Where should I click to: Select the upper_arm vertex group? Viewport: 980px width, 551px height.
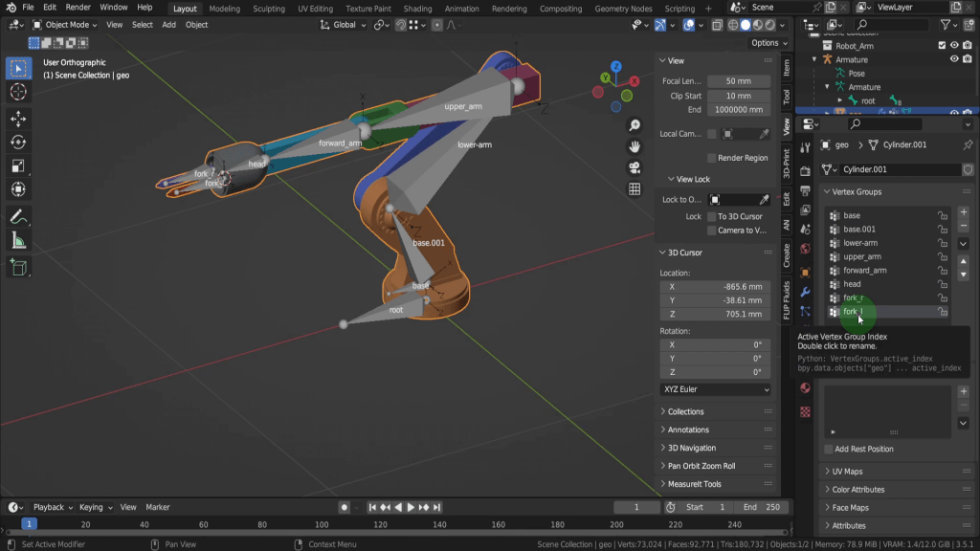point(861,256)
